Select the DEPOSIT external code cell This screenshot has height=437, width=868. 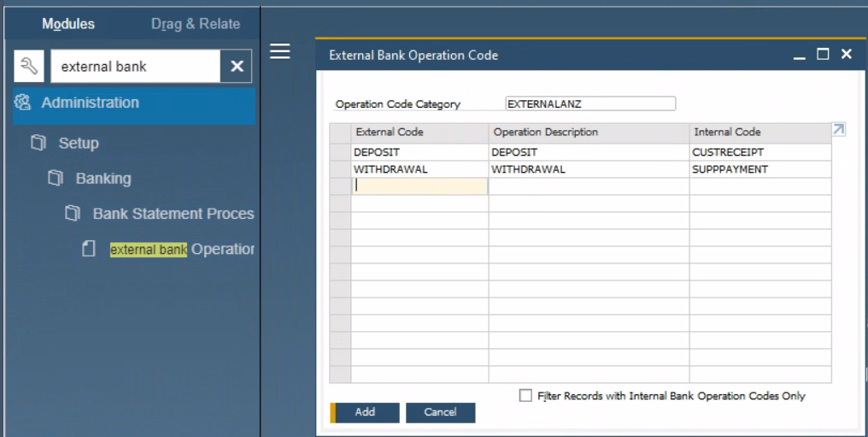419,152
